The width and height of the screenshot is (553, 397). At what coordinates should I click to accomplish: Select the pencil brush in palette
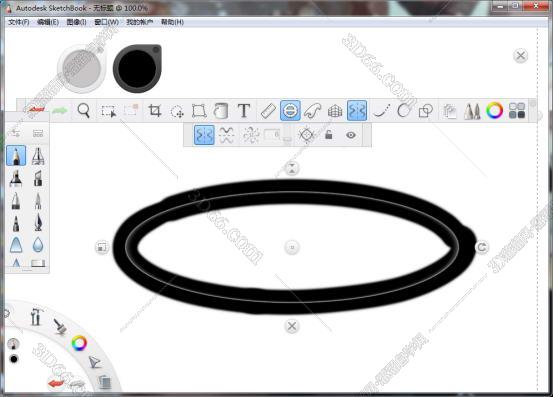(16, 155)
